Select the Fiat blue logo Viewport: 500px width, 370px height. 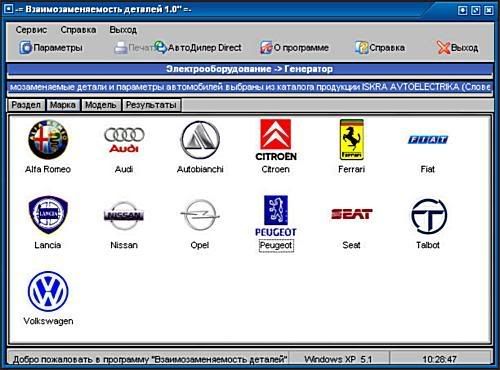point(428,140)
